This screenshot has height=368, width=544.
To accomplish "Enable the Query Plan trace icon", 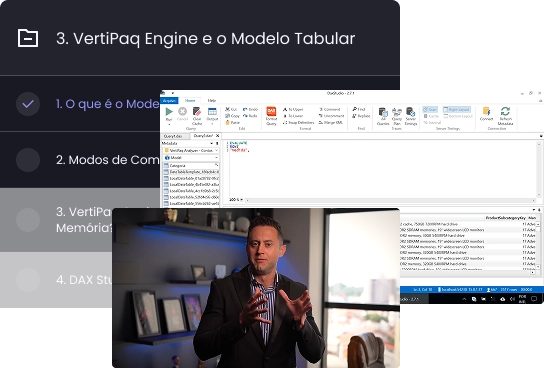I will click(397, 112).
